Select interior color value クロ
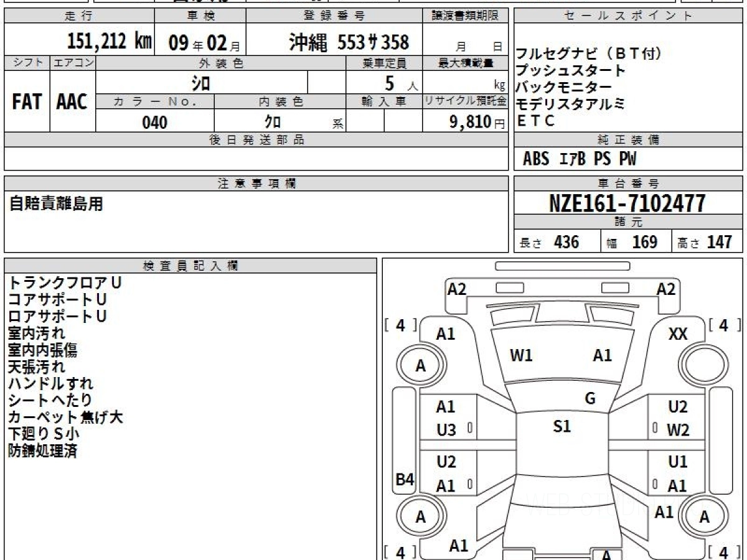Image resolution: width=747 pixels, height=560 pixels. pos(273,122)
